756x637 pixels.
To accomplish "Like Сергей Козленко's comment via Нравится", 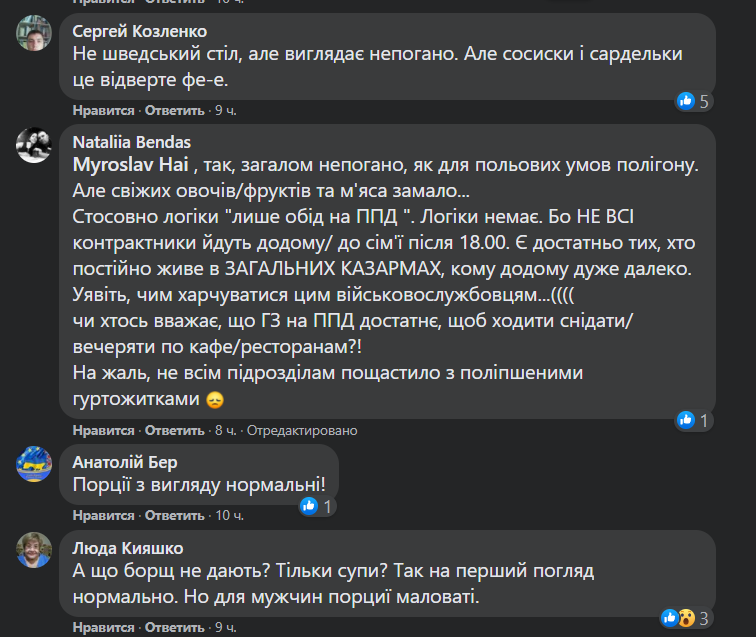I will point(103,110).
